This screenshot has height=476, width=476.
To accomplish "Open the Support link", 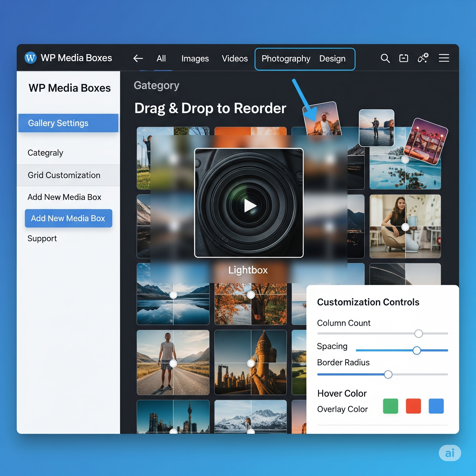I will coord(42,238).
